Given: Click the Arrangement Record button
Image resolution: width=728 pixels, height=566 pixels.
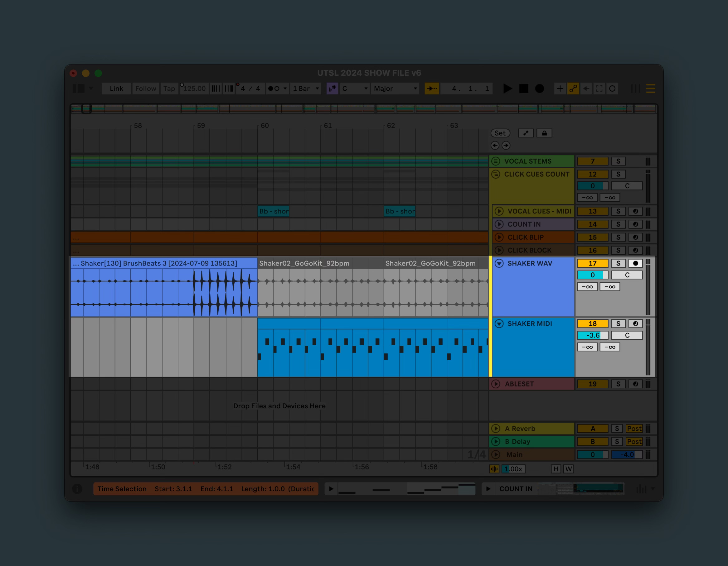Looking at the screenshot, I should point(539,89).
